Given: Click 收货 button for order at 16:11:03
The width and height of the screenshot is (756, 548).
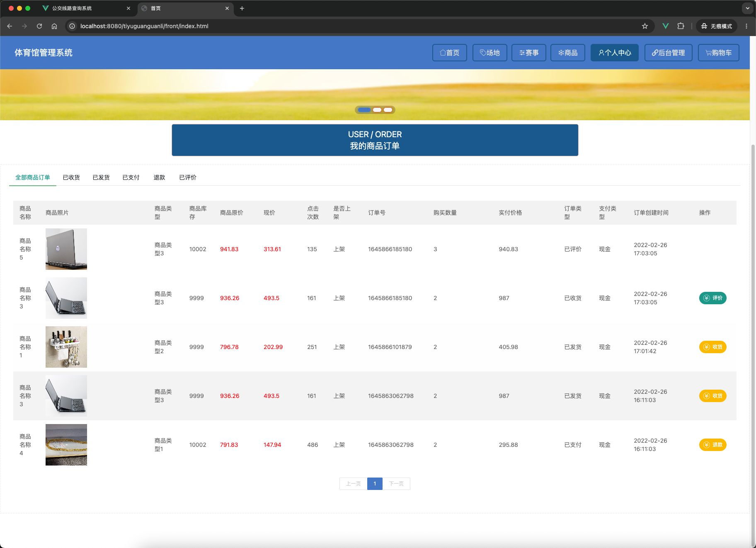Looking at the screenshot, I should click(x=713, y=396).
